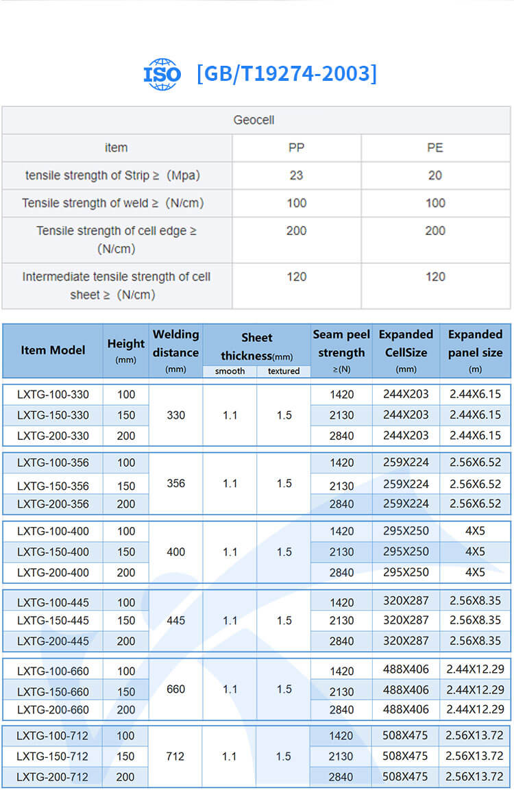
Task: Click the ISO globe logo
Action: [x=162, y=74]
